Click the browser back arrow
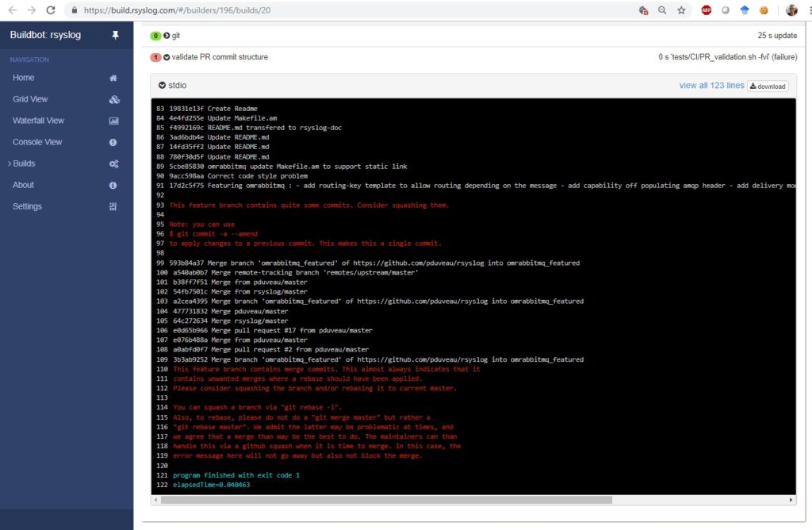The width and height of the screenshot is (812, 530). coord(13,10)
